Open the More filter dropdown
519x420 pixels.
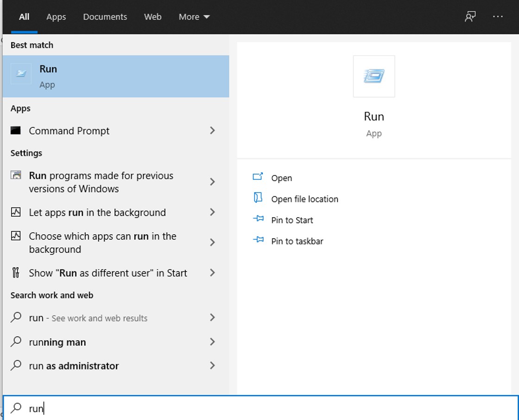coord(194,17)
